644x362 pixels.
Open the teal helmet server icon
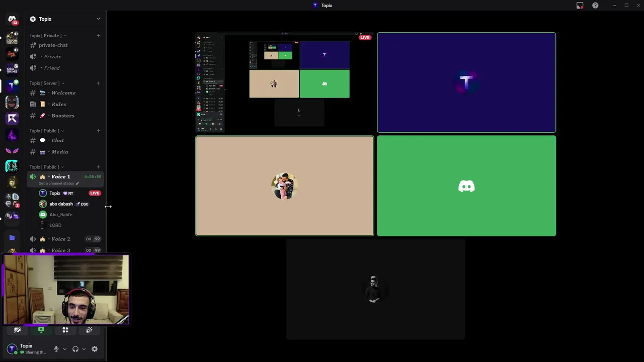point(12,166)
